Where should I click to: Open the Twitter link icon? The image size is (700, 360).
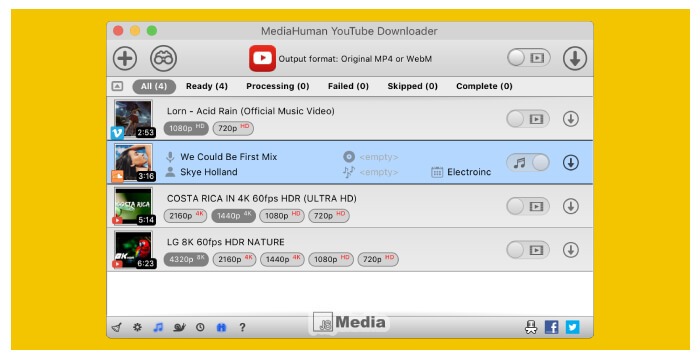pos(573,327)
